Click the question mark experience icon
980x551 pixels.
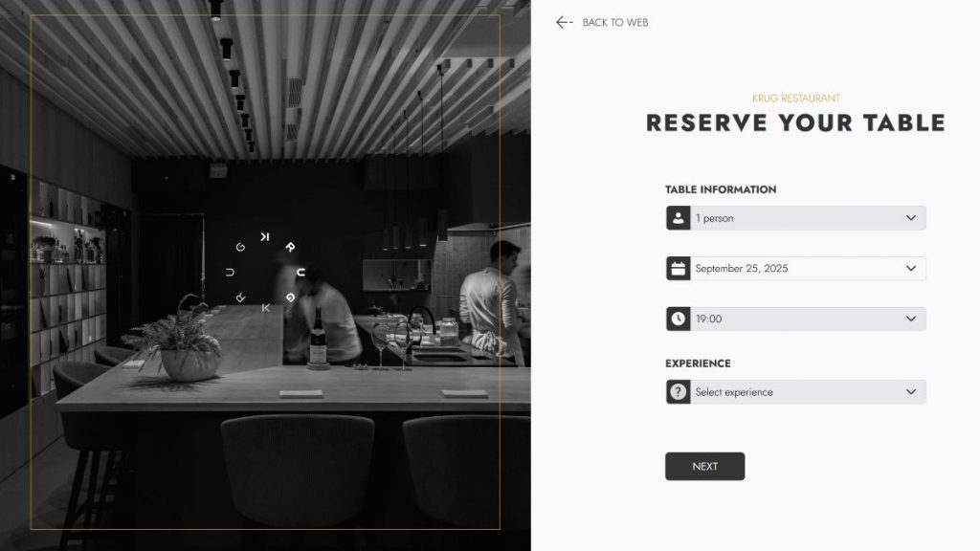(x=679, y=391)
